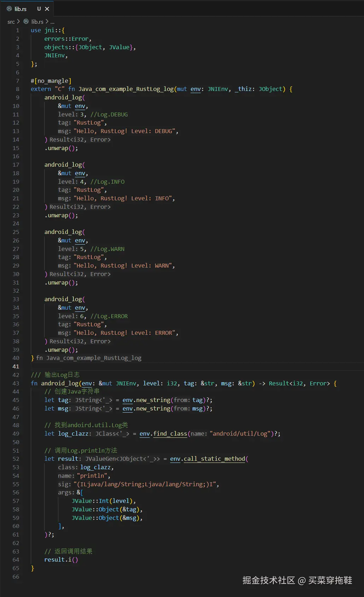
Task: Click the "Hello, RustLog! Level: WARN" string
Action: pyautogui.click(x=123, y=266)
